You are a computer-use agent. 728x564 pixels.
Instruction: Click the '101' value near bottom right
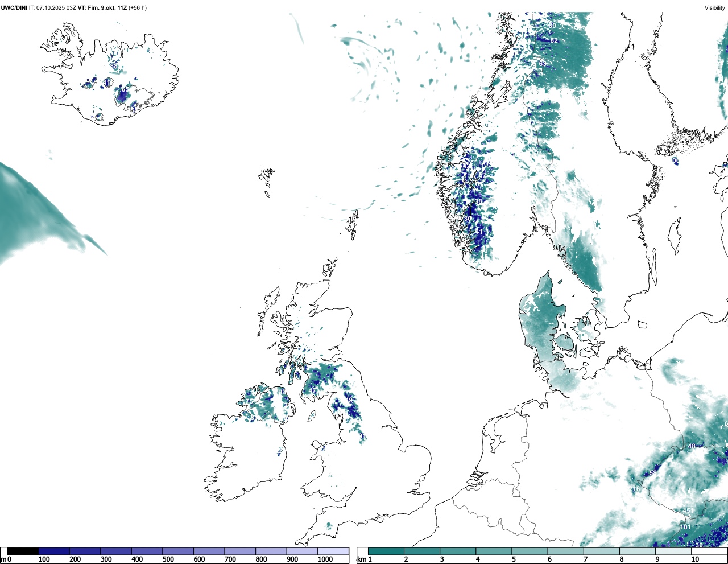coord(685,527)
